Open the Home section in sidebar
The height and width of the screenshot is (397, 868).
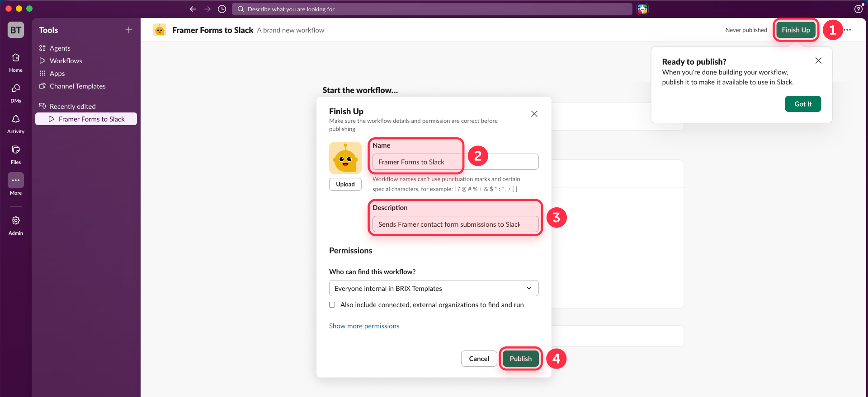(16, 62)
